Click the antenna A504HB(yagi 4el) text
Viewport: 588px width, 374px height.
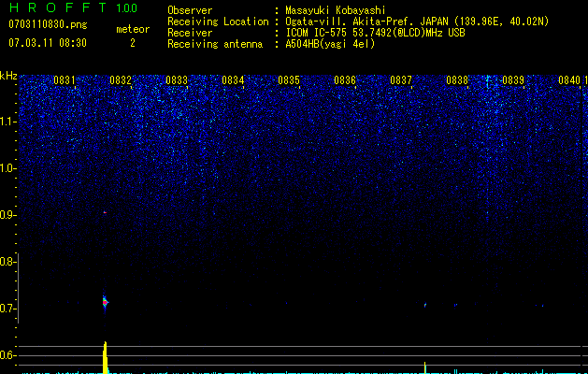(330, 44)
